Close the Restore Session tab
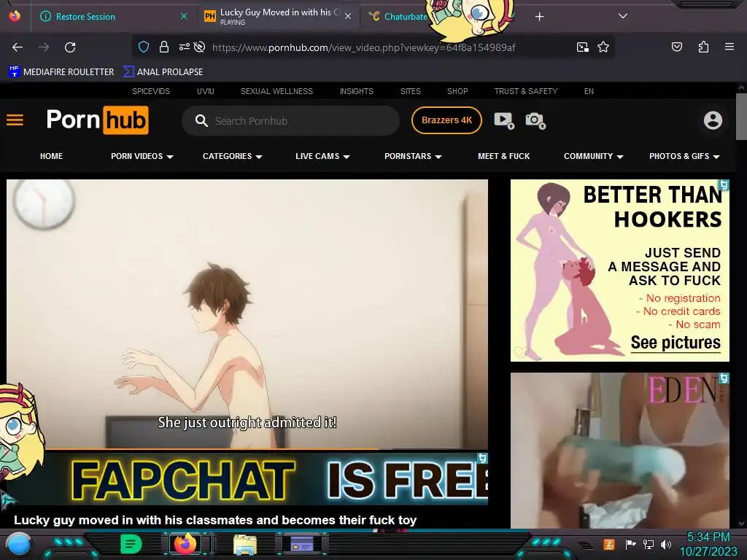747x560 pixels. click(x=184, y=16)
